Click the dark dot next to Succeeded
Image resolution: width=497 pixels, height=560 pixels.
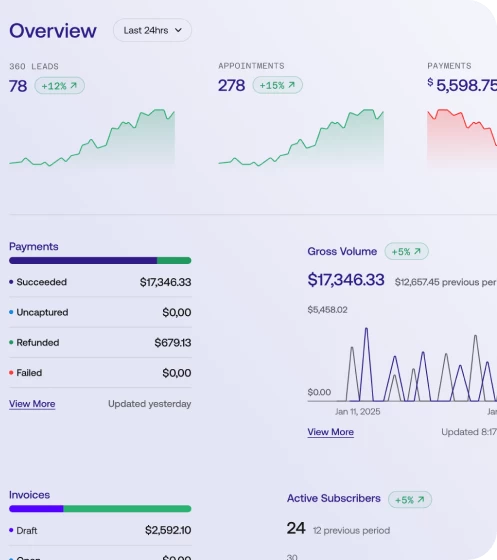tap(11, 282)
